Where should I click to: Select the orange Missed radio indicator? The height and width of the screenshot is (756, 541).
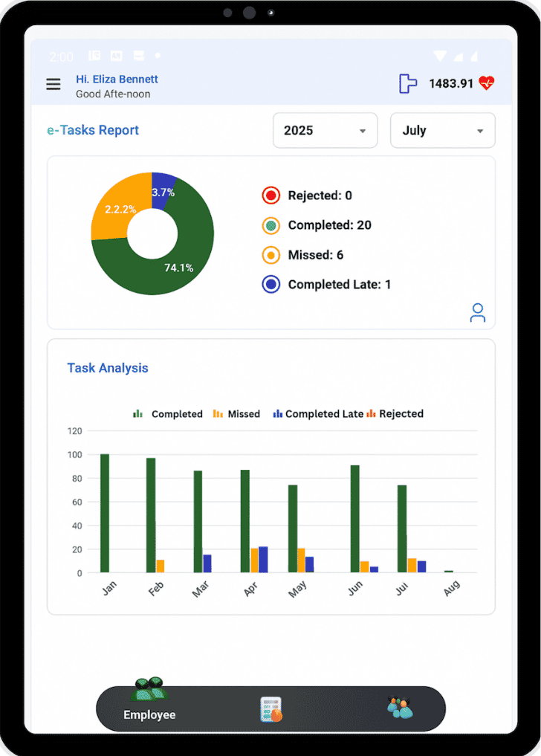pos(271,255)
